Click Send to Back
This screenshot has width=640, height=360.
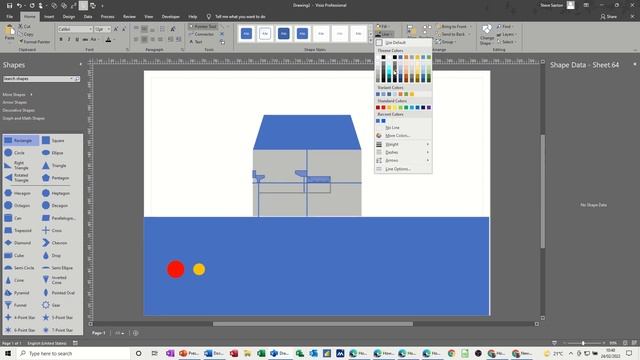(x=450, y=34)
